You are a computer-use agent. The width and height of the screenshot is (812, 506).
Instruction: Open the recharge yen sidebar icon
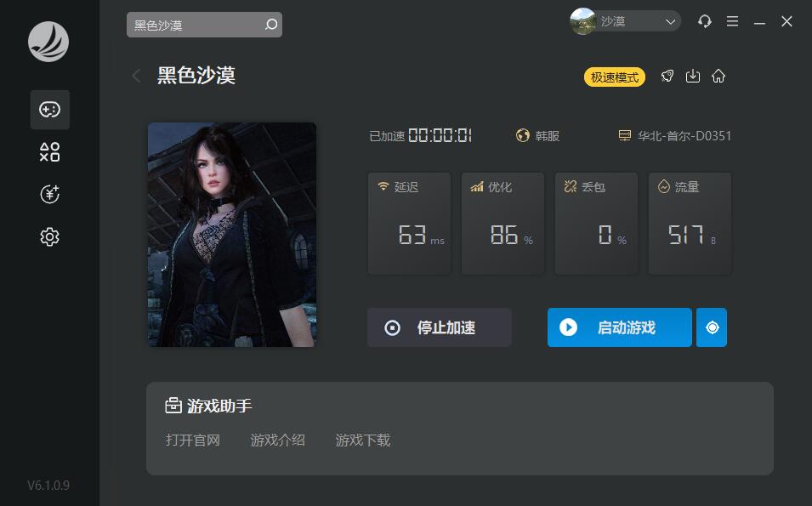point(49,194)
